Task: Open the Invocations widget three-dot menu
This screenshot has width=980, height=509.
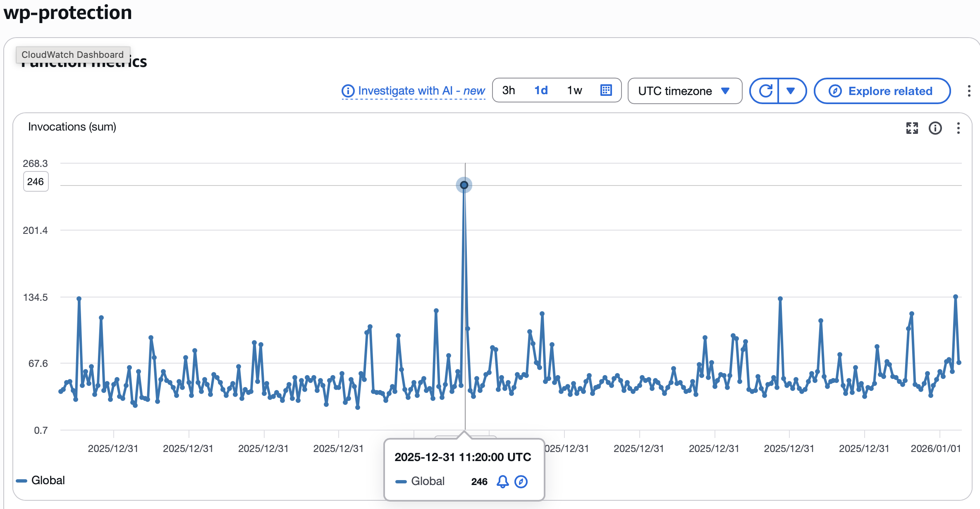Action: tap(958, 128)
